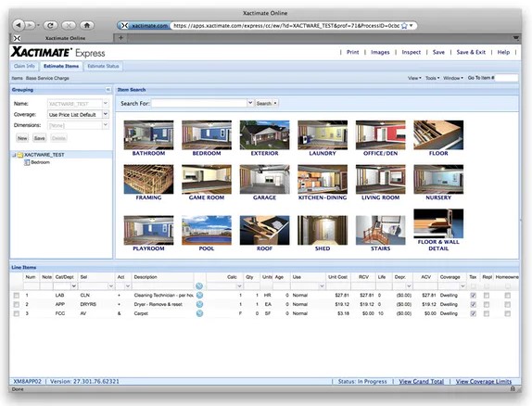Screen dimensions: 532x406
Task: Go back using the browser back arrow
Action: [19, 25]
